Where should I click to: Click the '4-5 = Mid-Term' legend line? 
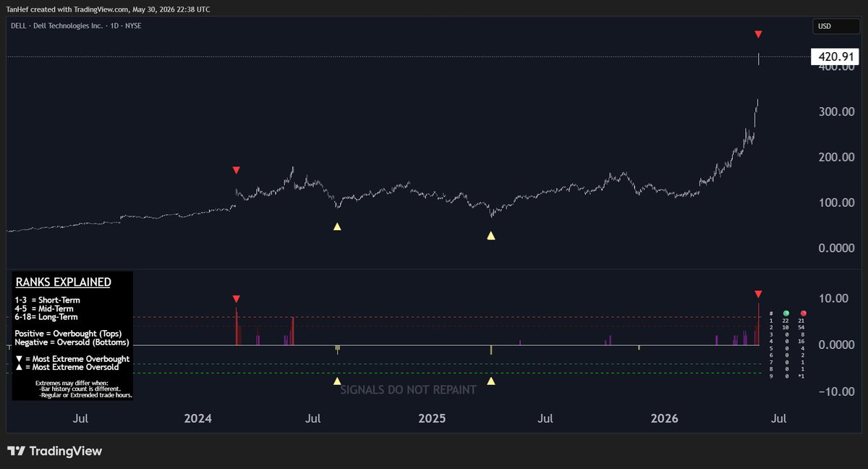click(45, 308)
